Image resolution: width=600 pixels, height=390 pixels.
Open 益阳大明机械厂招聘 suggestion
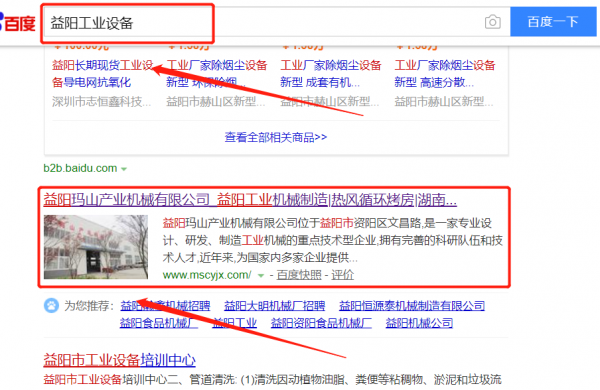274,306
